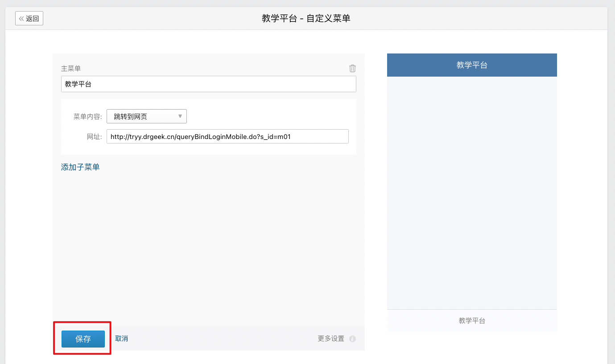Image resolution: width=615 pixels, height=364 pixels.
Task: Click the 菜单内容: label
Action: click(x=88, y=117)
